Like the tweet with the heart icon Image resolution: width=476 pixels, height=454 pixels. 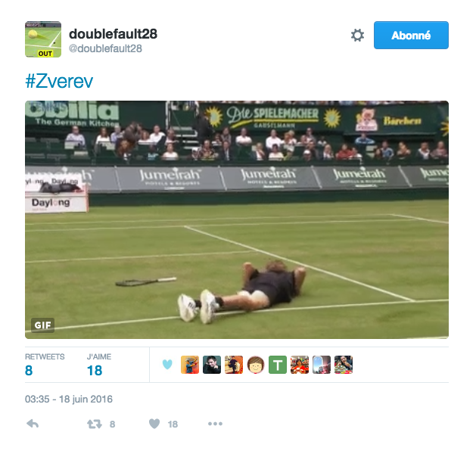[154, 423]
